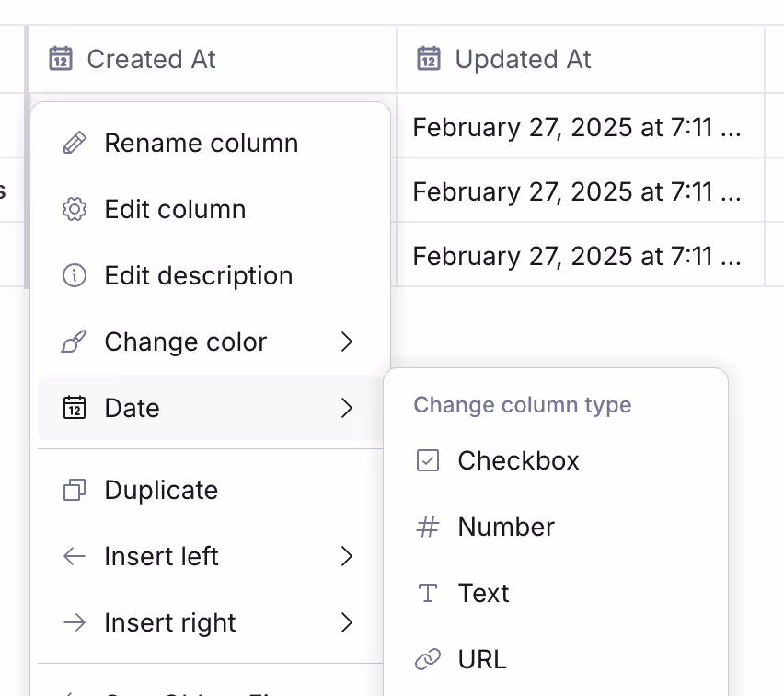Click the checkbox icon in type submenu
This screenshot has height=696, width=784.
pyautogui.click(x=428, y=460)
